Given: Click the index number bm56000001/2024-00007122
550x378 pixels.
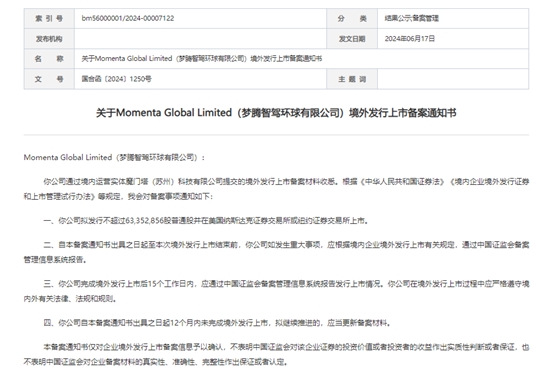Looking at the screenshot, I should coord(128,18).
